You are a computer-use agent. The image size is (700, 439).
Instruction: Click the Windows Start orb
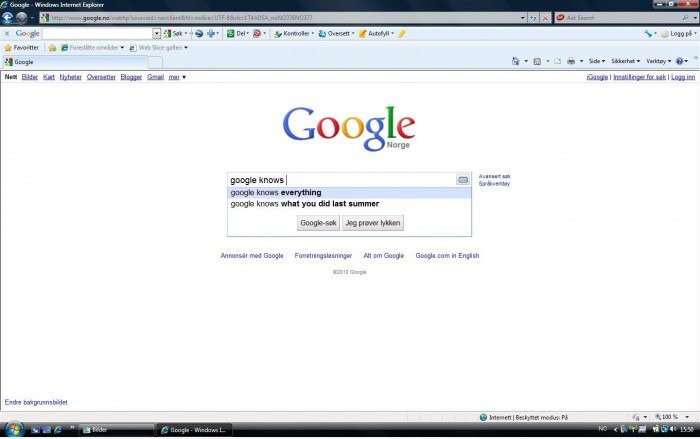(x=14, y=430)
